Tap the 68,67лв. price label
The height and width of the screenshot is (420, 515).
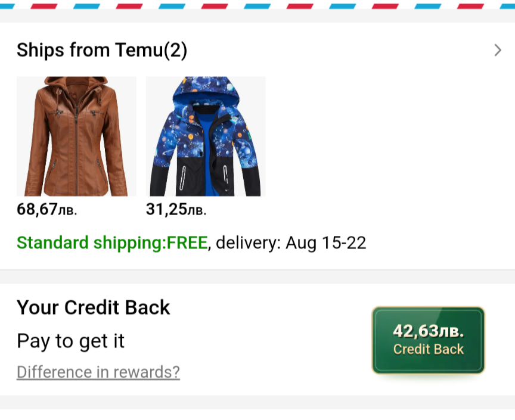[47, 210]
